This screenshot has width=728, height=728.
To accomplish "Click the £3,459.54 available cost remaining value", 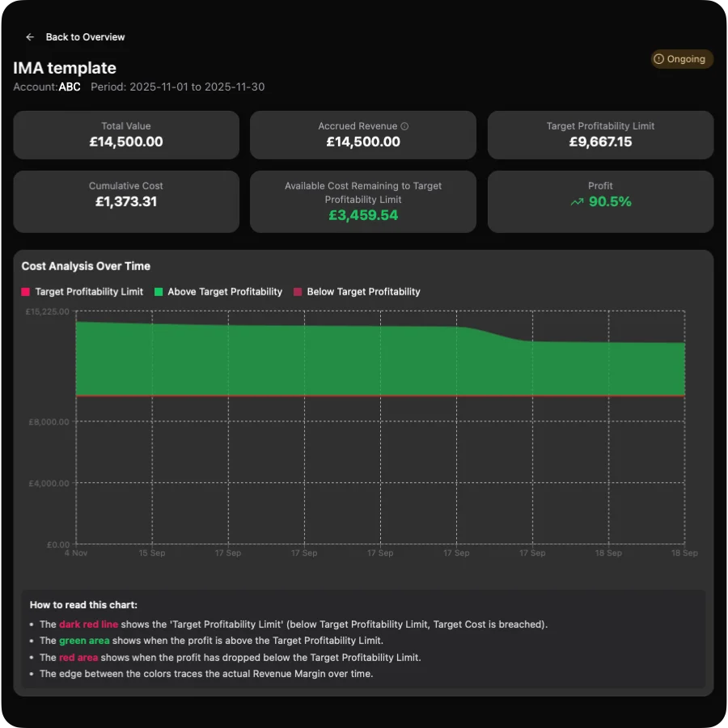I will click(x=363, y=216).
